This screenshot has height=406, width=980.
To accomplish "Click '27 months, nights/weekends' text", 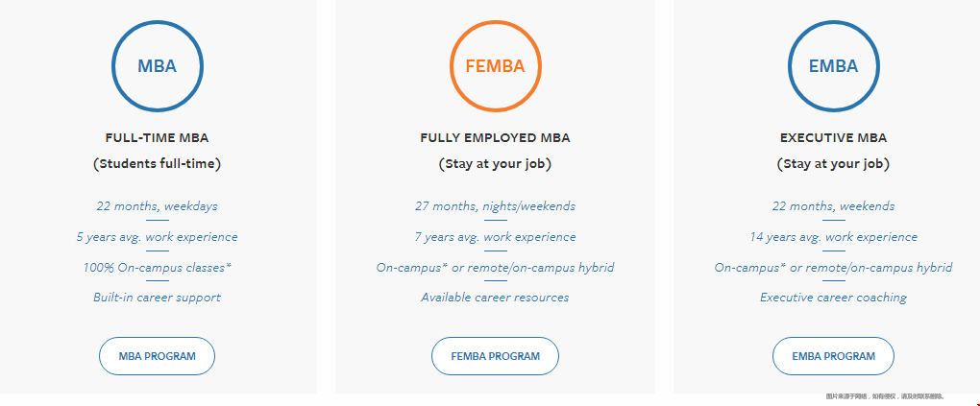I will [x=495, y=206].
